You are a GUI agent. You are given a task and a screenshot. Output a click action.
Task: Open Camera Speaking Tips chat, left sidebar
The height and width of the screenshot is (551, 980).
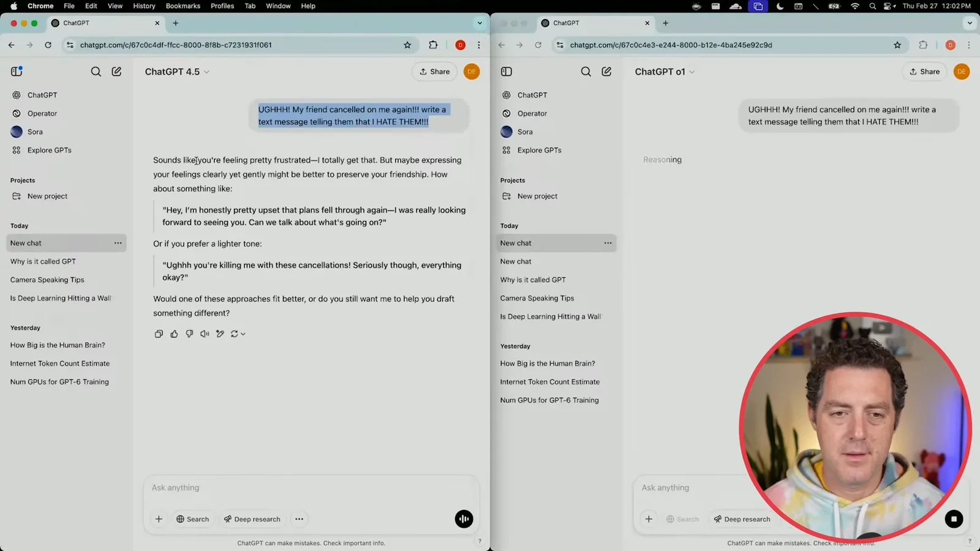tap(47, 280)
